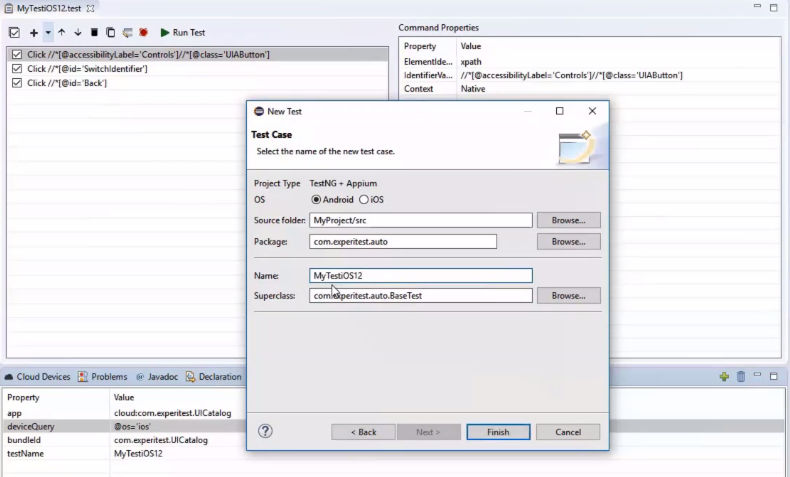This screenshot has width=790, height=477.
Task: Click the plus icon to add a command
Action: [34, 33]
